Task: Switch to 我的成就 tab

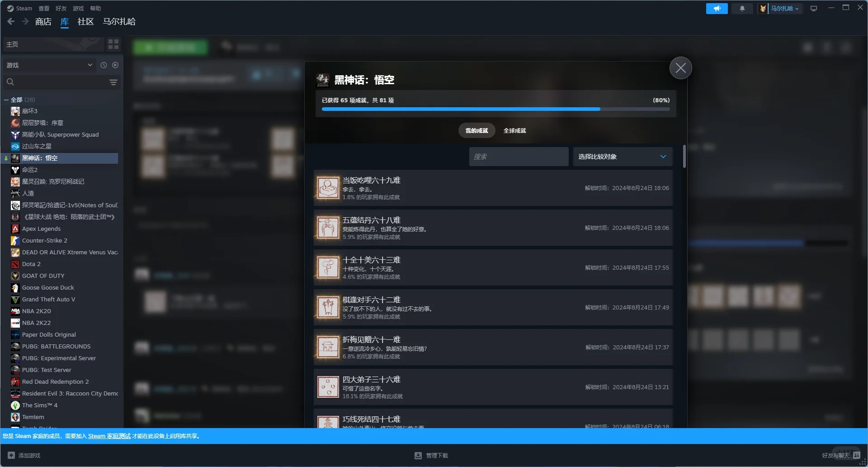Action: 477,130
